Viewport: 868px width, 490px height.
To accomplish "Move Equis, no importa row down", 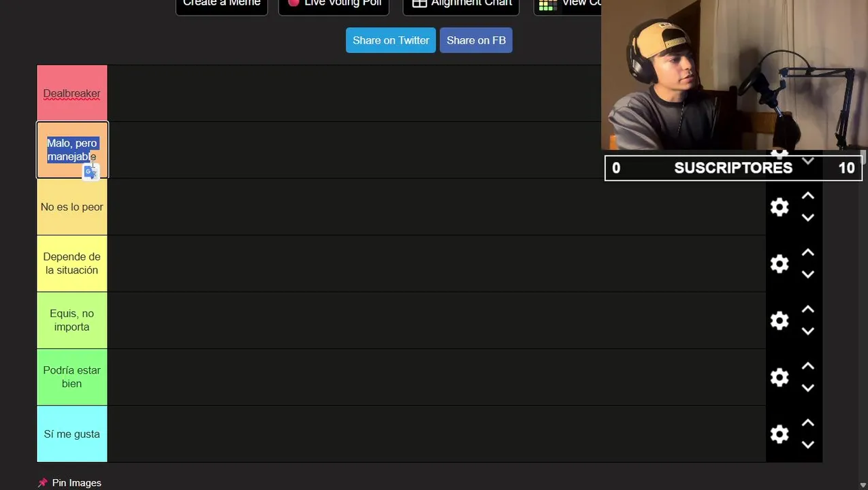I will coord(808,331).
